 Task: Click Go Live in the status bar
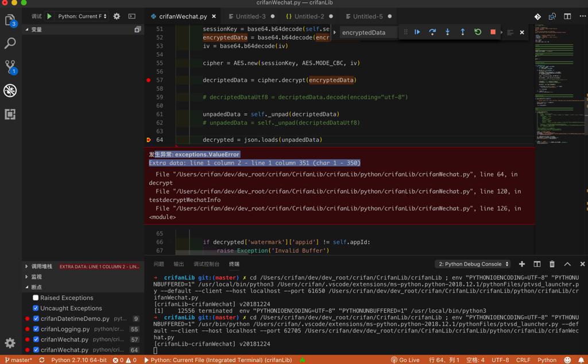click(405, 360)
